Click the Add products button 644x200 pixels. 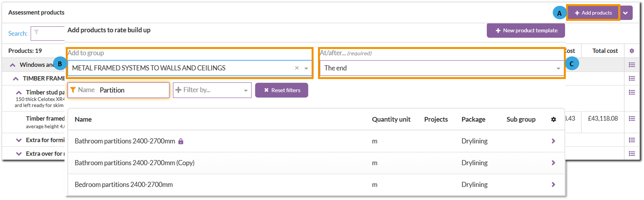[x=593, y=13]
